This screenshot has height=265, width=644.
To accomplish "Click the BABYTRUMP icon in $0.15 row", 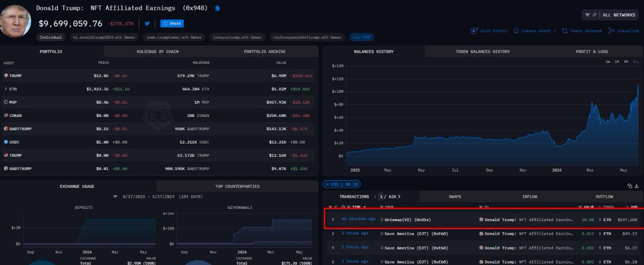I will tap(5, 129).
